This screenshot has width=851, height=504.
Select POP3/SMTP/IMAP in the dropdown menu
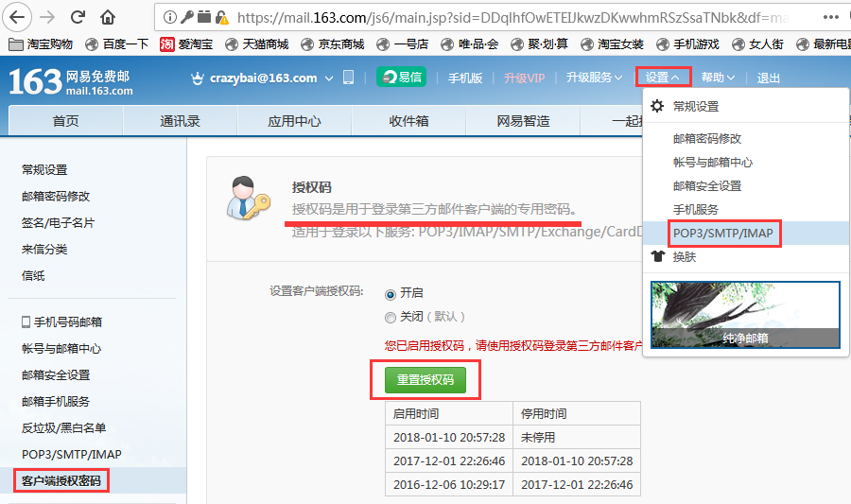click(x=745, y=234)
